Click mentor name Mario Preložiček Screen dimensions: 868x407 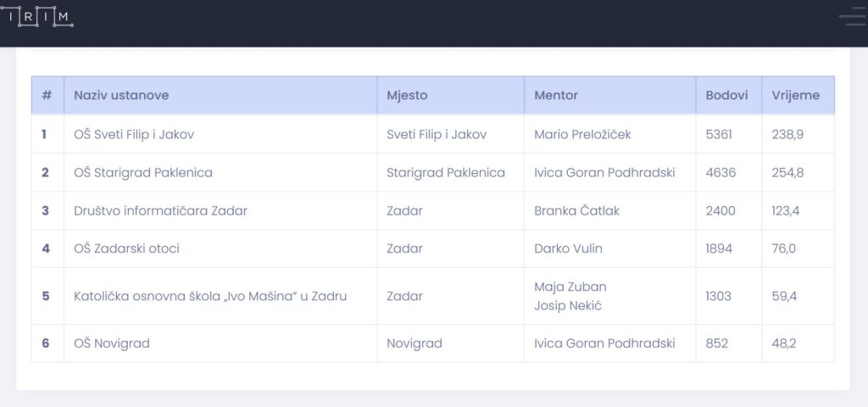tap(582, 134)
